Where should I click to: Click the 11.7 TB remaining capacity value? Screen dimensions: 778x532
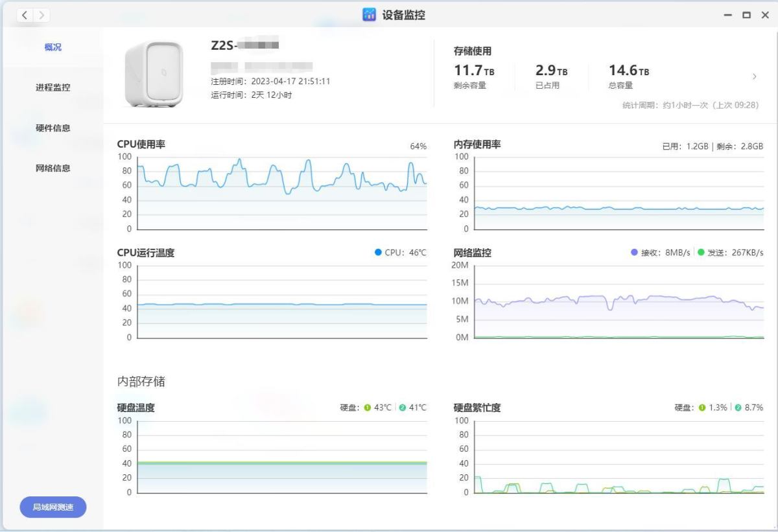click(475, 71)
